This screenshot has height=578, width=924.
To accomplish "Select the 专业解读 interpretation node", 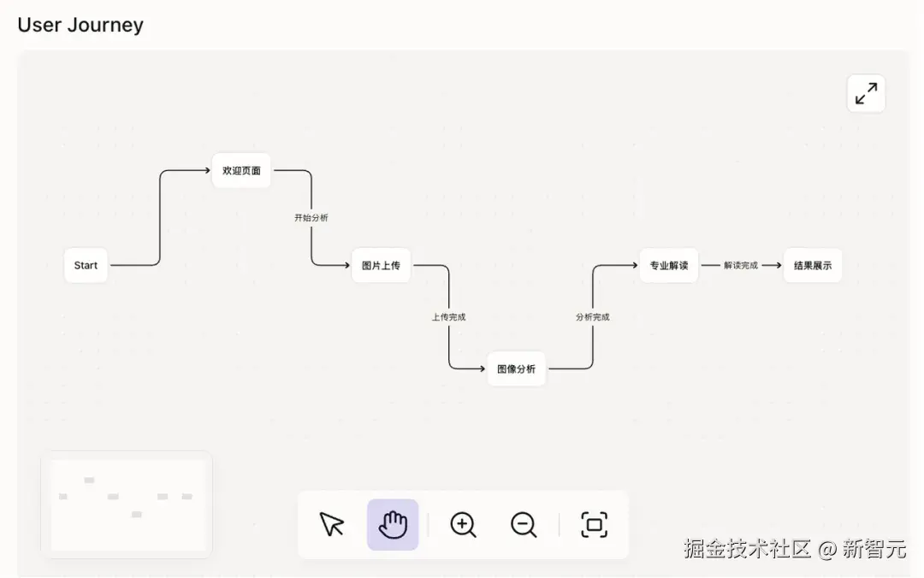I will coord(668,265).
